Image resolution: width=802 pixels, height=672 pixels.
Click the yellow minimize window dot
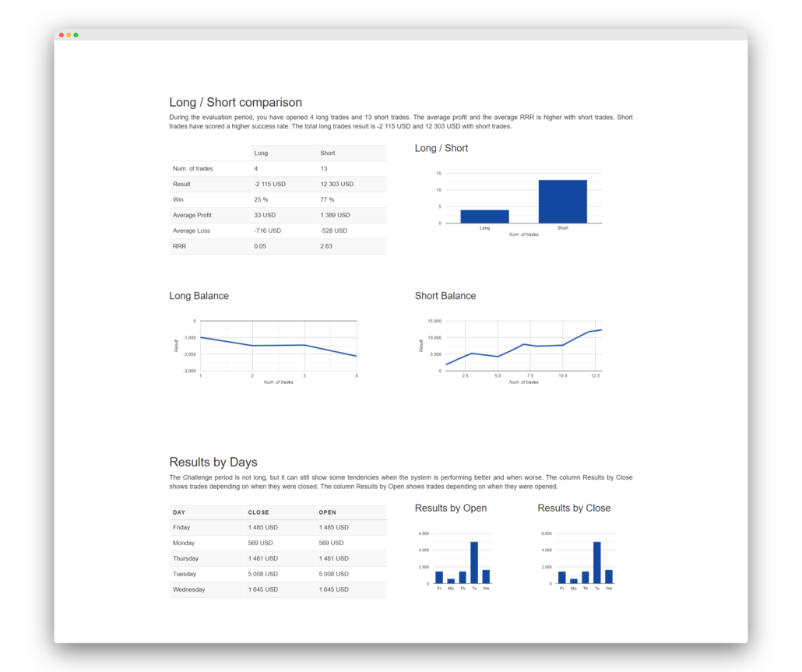[69, 35]
